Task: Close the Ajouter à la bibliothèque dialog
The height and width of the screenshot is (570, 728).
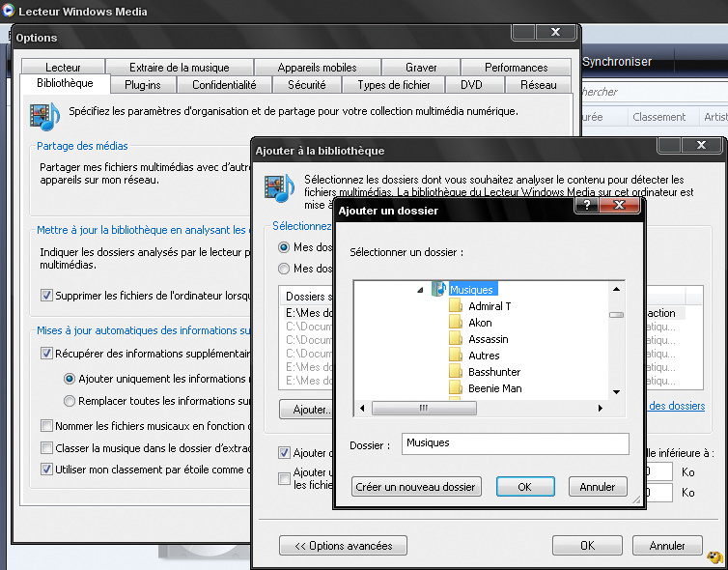Action: (x=701, y=145)
